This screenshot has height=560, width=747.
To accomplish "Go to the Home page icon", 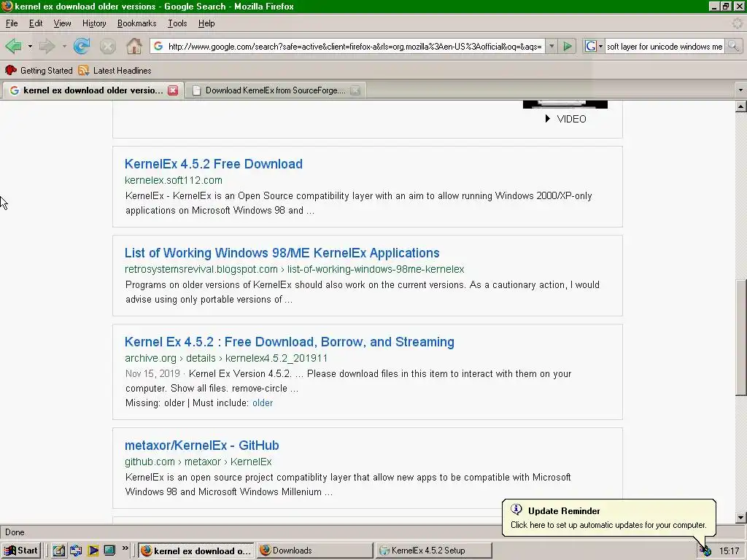I will pyautogui.click(x=134, y=46).
